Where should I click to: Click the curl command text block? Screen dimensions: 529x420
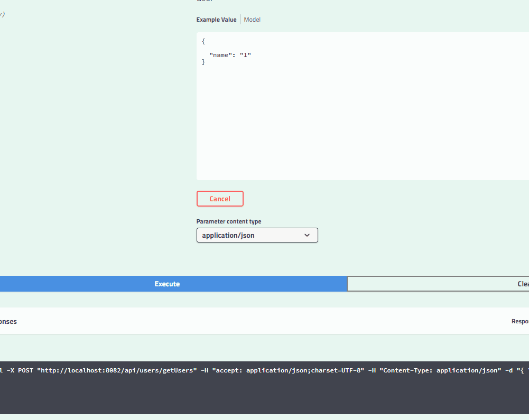click(x=264, y=388)
